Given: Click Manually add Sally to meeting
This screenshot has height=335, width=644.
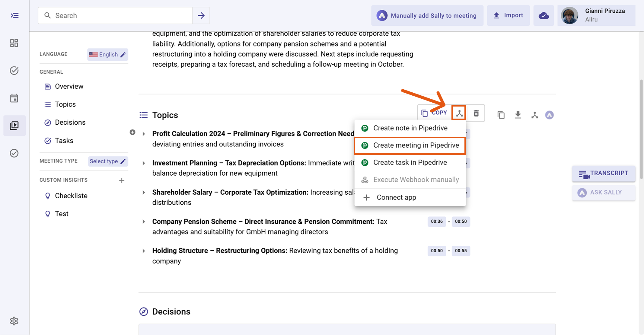Looking at the screenshot, I should coord(427,15).
